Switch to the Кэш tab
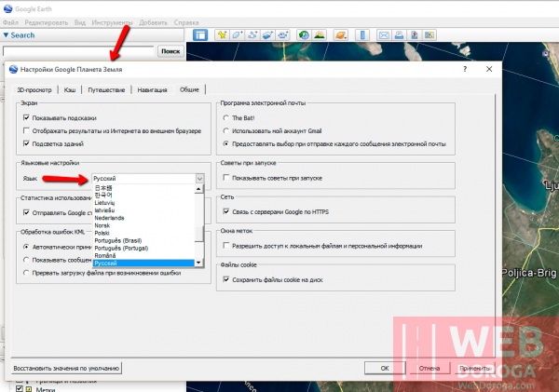Viewport: 559px width, 392px height. click(x=70, y=89)
